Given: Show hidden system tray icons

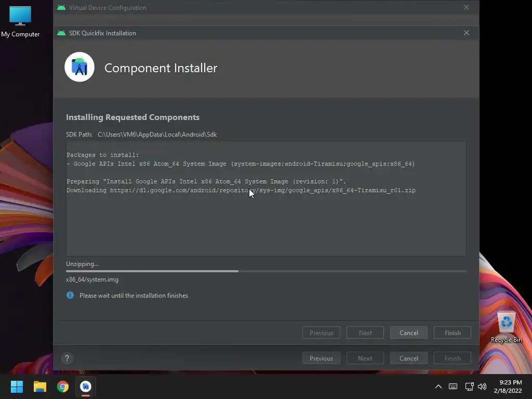Looking at the screenshot, I should [438, 387].
